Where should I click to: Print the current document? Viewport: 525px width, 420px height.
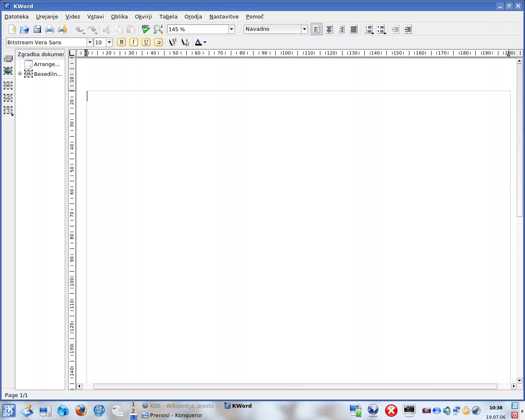tap(50, 29)
